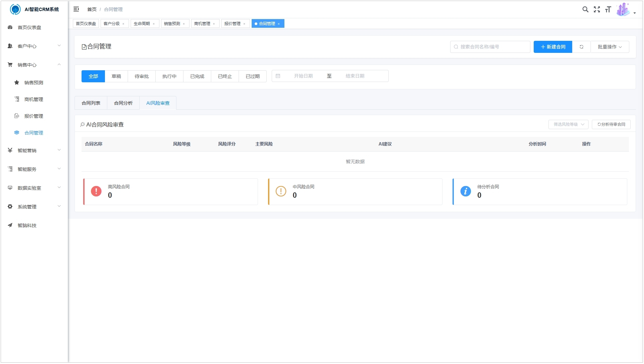Click the refresh icon beside 新建合同

[582, 47]
